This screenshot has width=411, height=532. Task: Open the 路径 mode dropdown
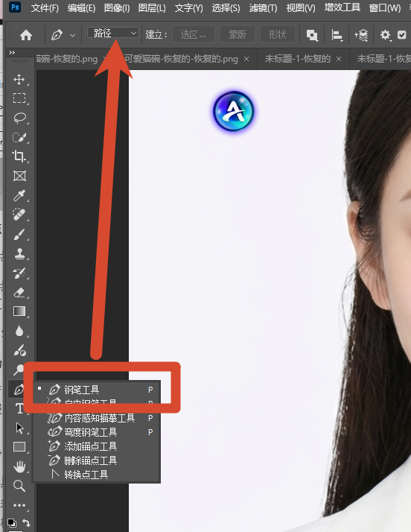tap(113, 33)
